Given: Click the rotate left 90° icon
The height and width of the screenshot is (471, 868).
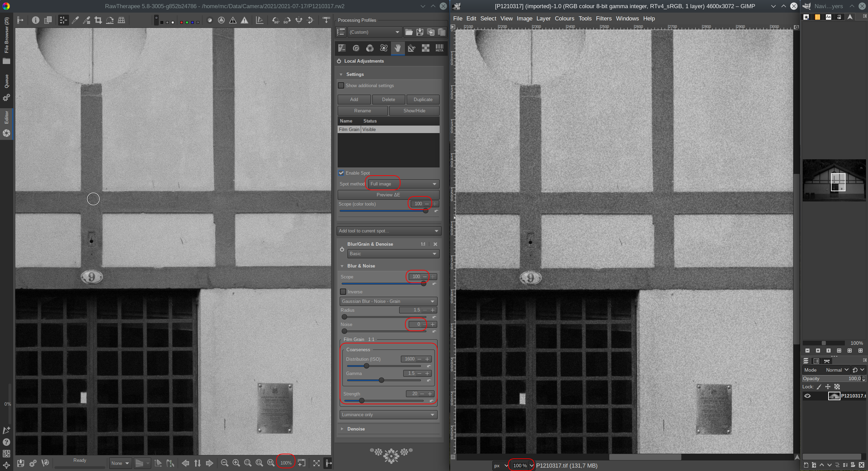Looking at the screenshot, I should click(275, 20).
